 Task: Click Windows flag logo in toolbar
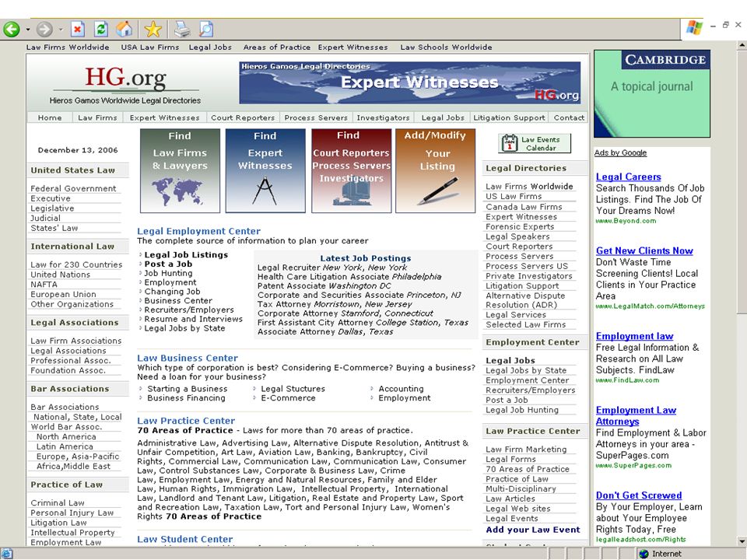[x=694, y=28]
